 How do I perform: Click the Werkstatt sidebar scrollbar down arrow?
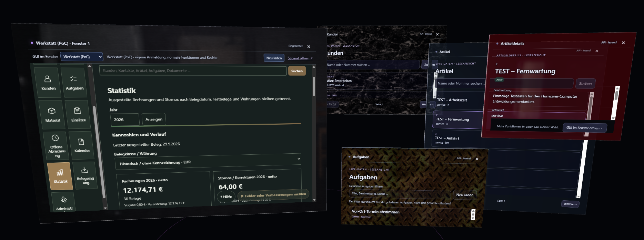(x=105, y=208)
